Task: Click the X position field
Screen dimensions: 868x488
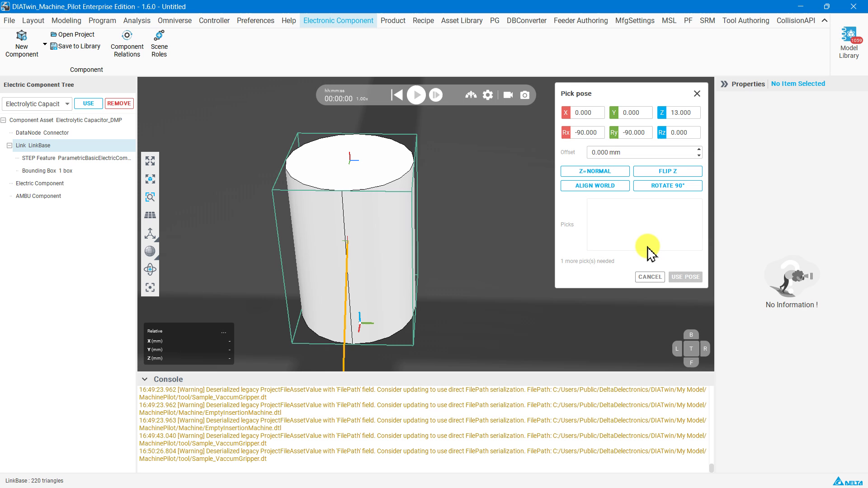Action: [x=587, y=113]
